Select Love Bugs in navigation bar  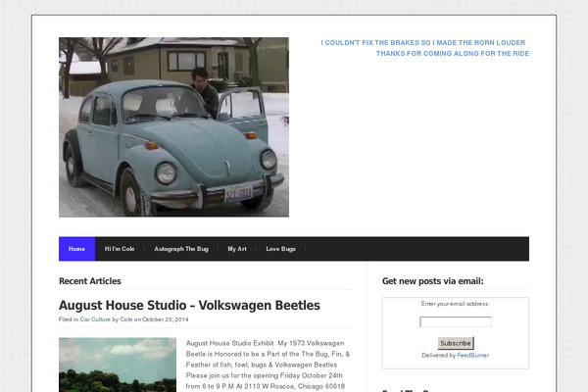pos(280,249)
